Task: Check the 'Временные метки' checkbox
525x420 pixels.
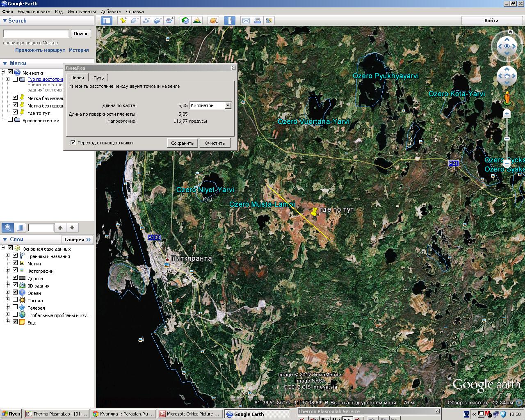Action: click(10, 120)
